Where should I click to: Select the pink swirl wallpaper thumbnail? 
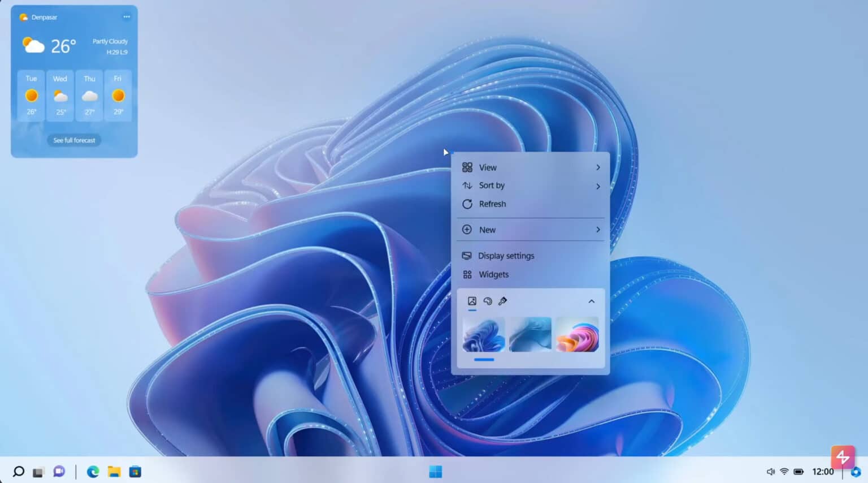point(577,334)
